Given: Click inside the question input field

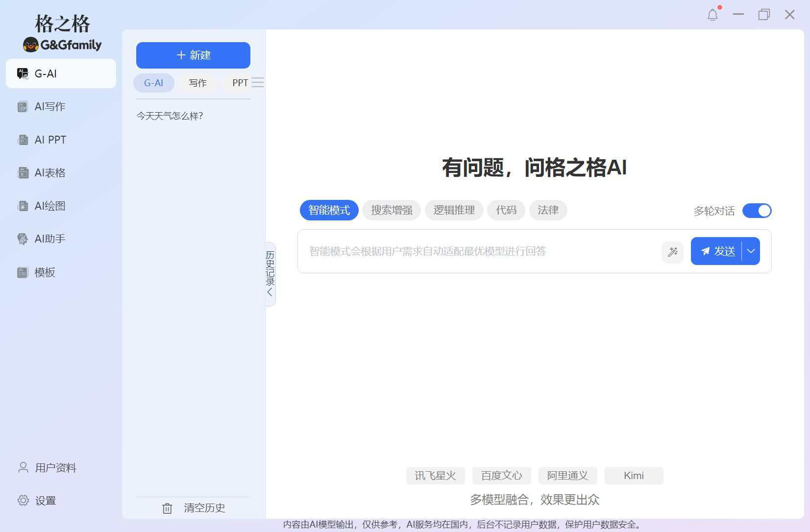Looking at the screenshot, I should coord(466,251).
